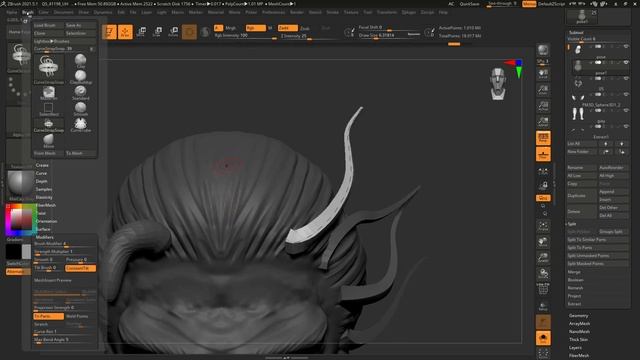Select the Scale transform tool icon
Image resolution: width=640 pixels, height=360 pixels.
tap(157, 32)
